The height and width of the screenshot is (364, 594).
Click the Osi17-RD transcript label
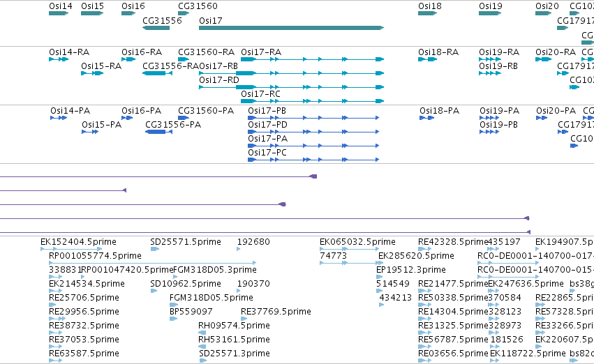pyautogui.click(x=219, y=79)
